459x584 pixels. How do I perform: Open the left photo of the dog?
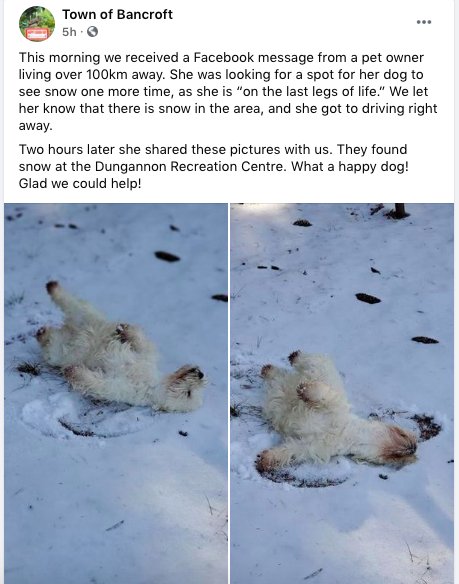click(x=116, y=393)
